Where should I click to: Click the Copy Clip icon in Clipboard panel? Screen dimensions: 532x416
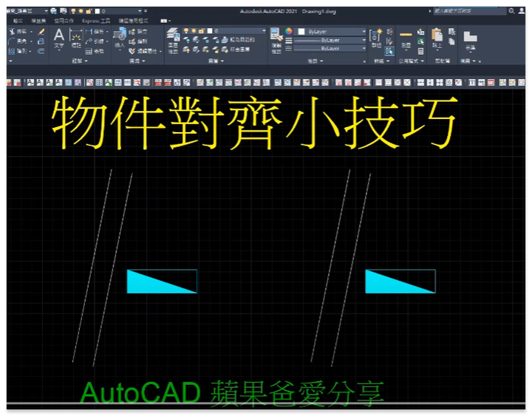point(451,41)
